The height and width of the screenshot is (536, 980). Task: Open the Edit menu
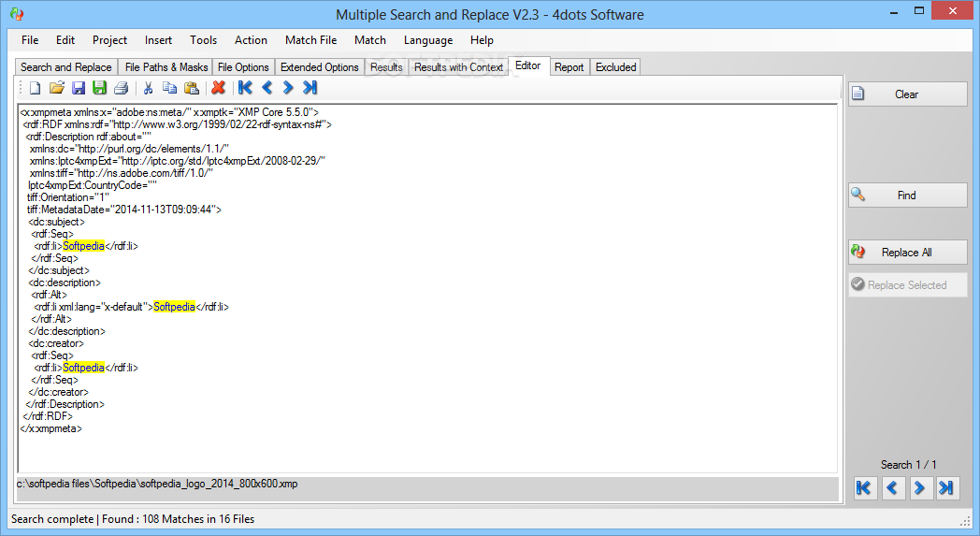65,40
